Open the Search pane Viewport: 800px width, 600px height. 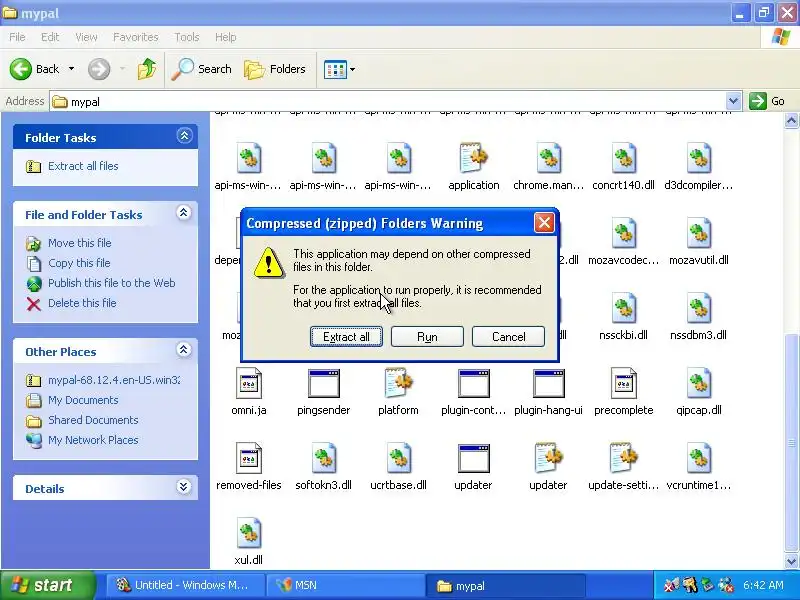202,69
